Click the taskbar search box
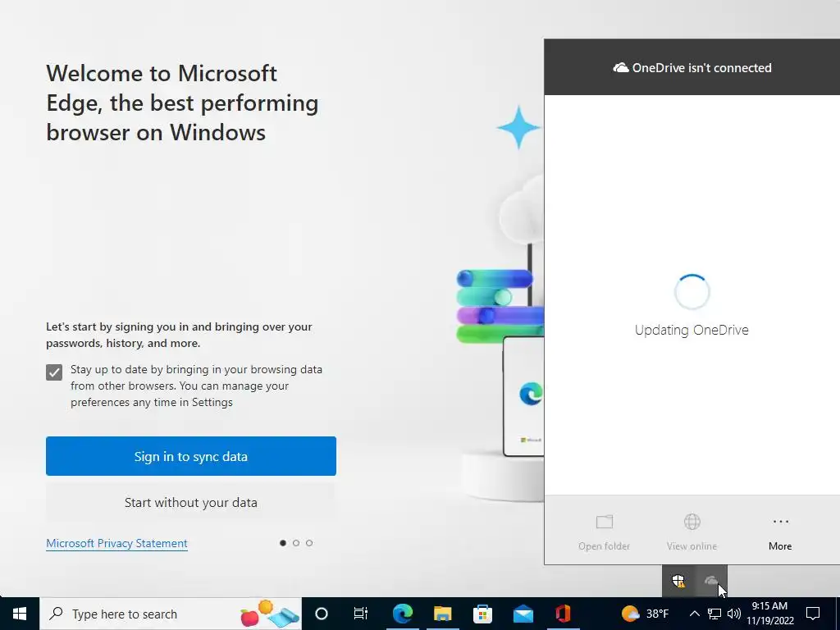Image resolution: width=840 pixels, height=630 pixels. click(x=171, y=614)
